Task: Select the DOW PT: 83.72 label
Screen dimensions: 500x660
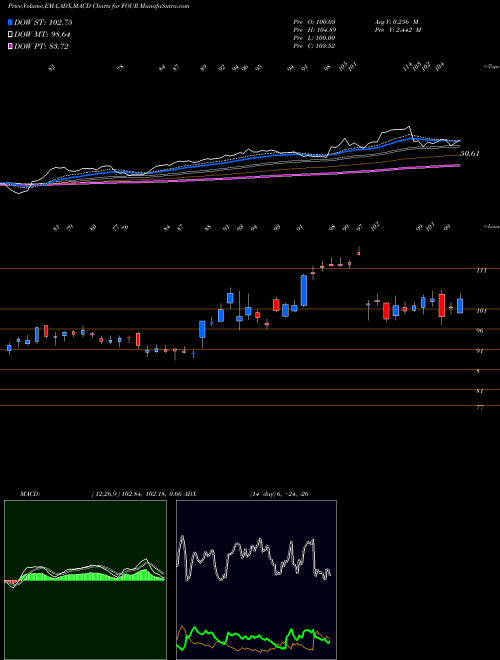Action: (41, 46)
